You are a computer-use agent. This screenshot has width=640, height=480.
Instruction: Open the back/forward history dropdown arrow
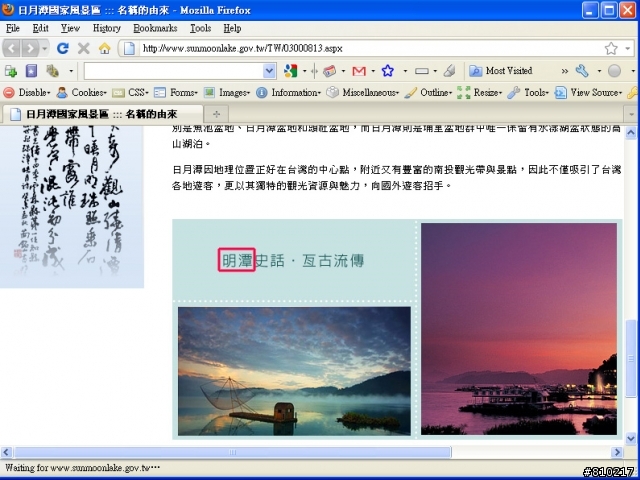44,49
